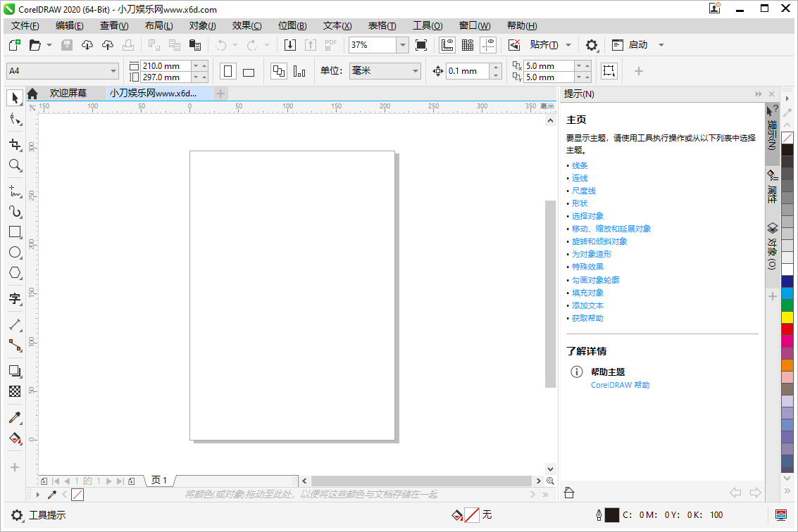Toggle show grid button
The width and height of the screenshot is (798, 532).
pos(467,45)
